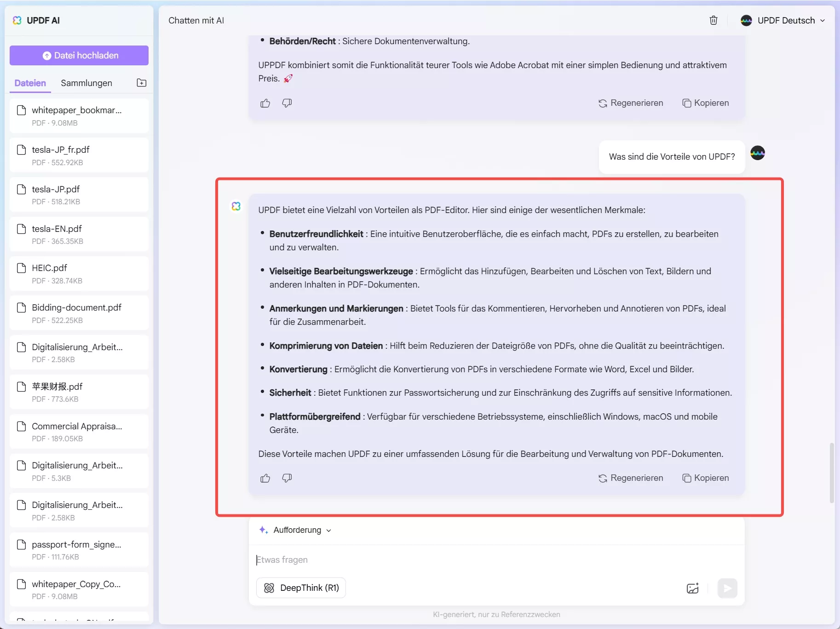Image resolution: width=840 pixels, height=629 pixels.
Task: Click the Konvertierung bullet heading
Action: [x=299, y=369]
